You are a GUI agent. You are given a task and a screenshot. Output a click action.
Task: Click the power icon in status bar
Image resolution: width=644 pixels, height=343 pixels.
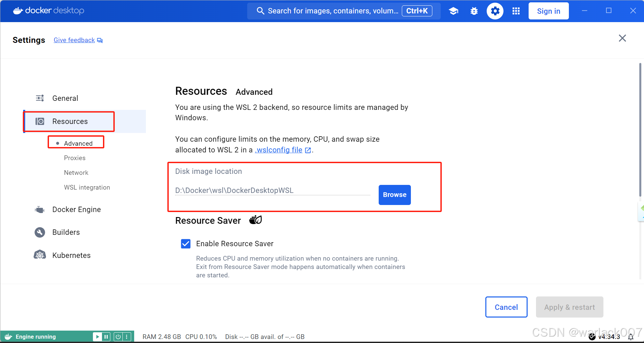pos(118,337)
